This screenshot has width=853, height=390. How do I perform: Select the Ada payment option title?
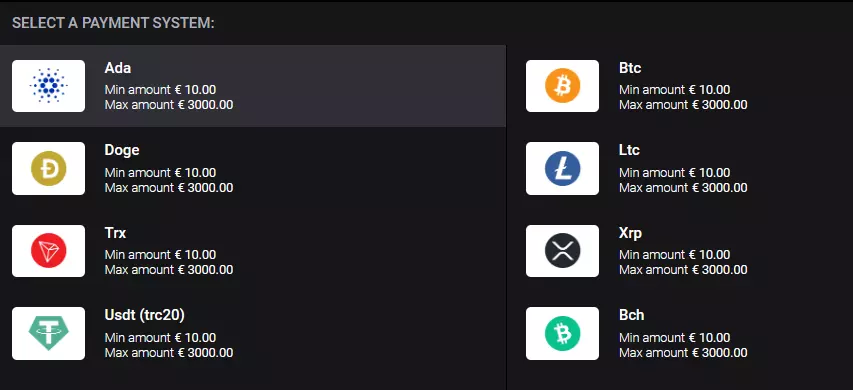[x=118, y=68]
